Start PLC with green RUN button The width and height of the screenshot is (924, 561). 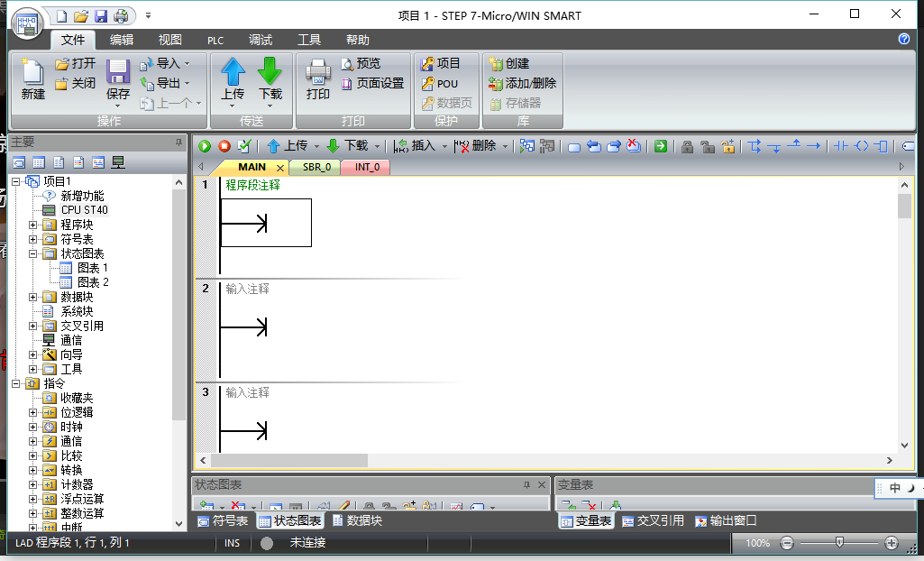tap(205, 146)
